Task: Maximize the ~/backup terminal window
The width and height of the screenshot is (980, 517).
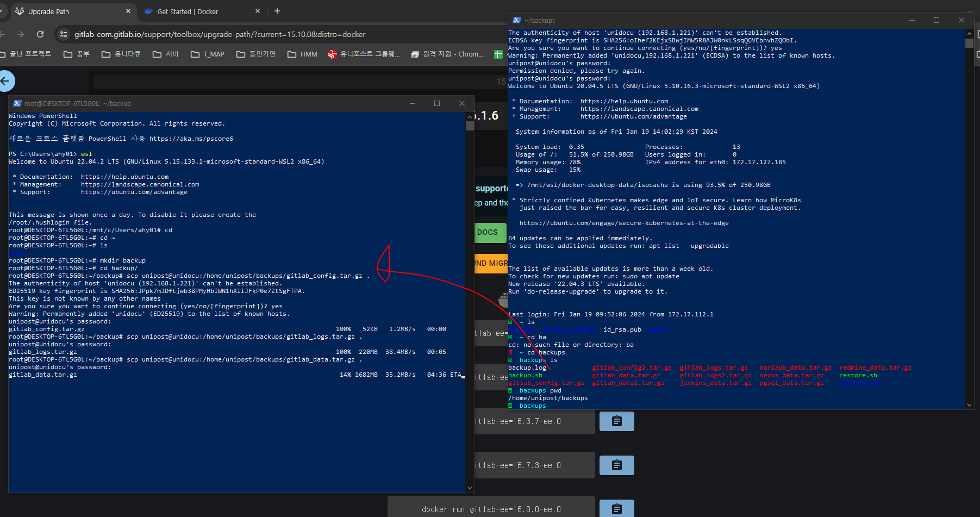Action: click(x=437, y=103)
